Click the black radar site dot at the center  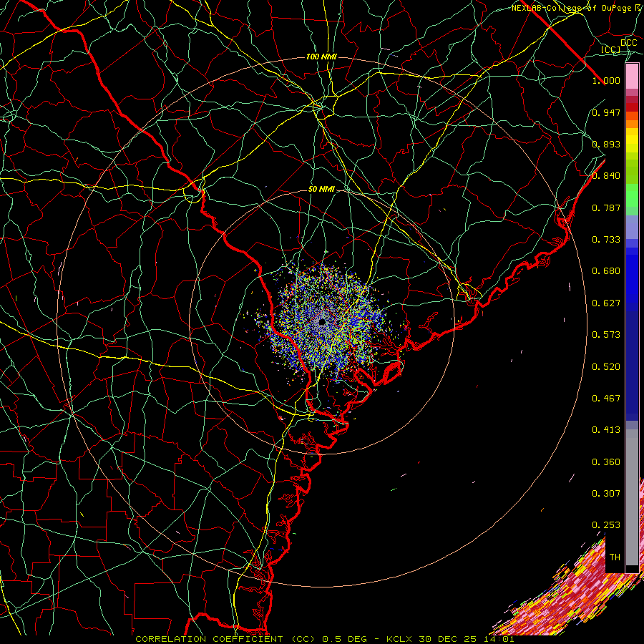click(322, 321)
